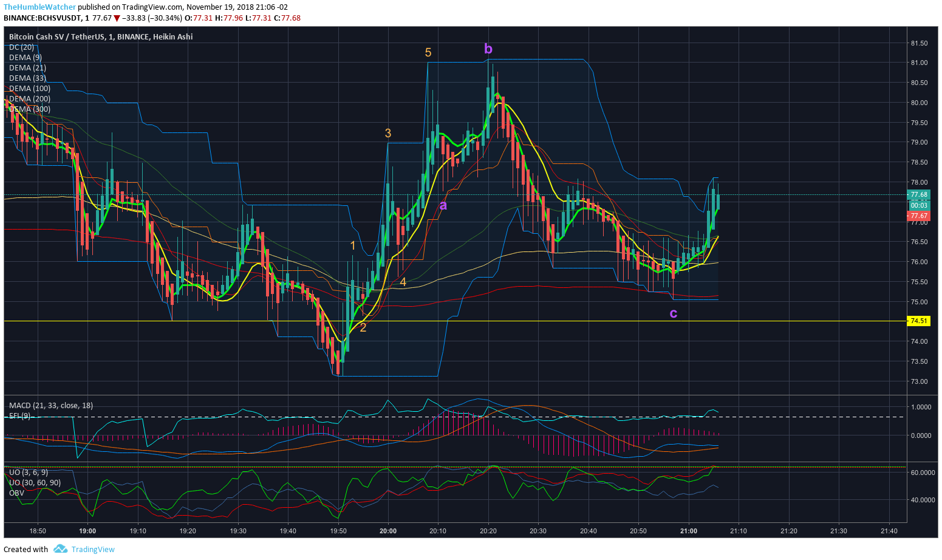This screenshot has width=942, height=560.
Task: Click the 76.00 price axis label
Action: [x=919, y=262]
